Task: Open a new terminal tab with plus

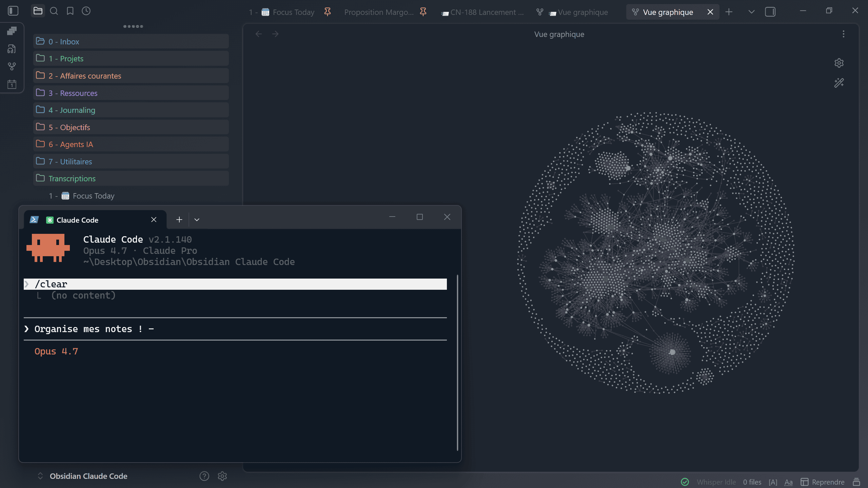Action: pos(179,220)
